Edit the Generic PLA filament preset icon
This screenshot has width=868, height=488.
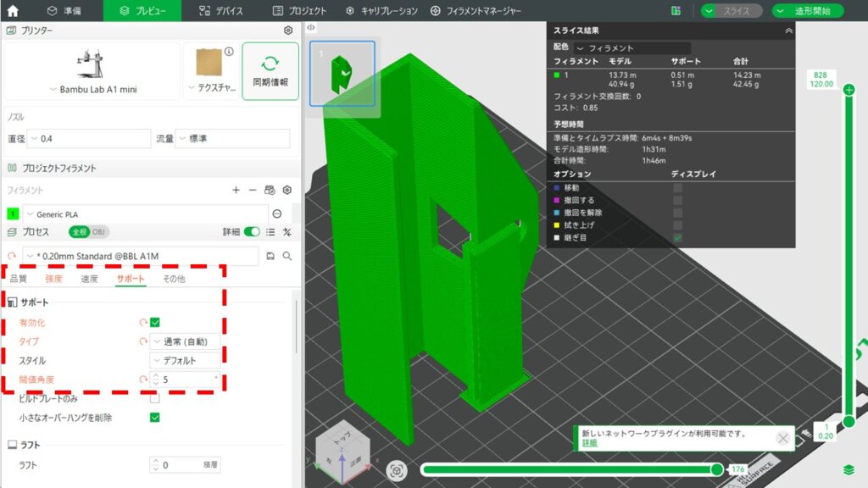click(277, 214)
